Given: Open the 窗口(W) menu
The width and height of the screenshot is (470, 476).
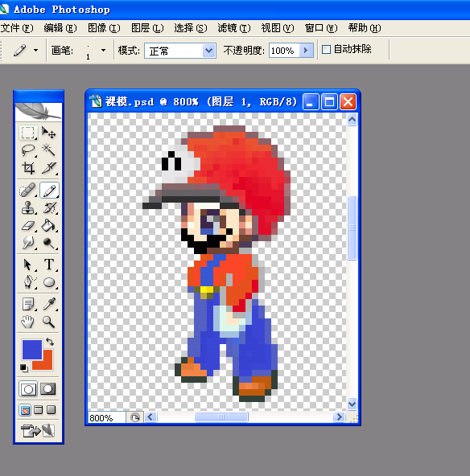Looking at the screenshot, I should (x=321, y=28).
